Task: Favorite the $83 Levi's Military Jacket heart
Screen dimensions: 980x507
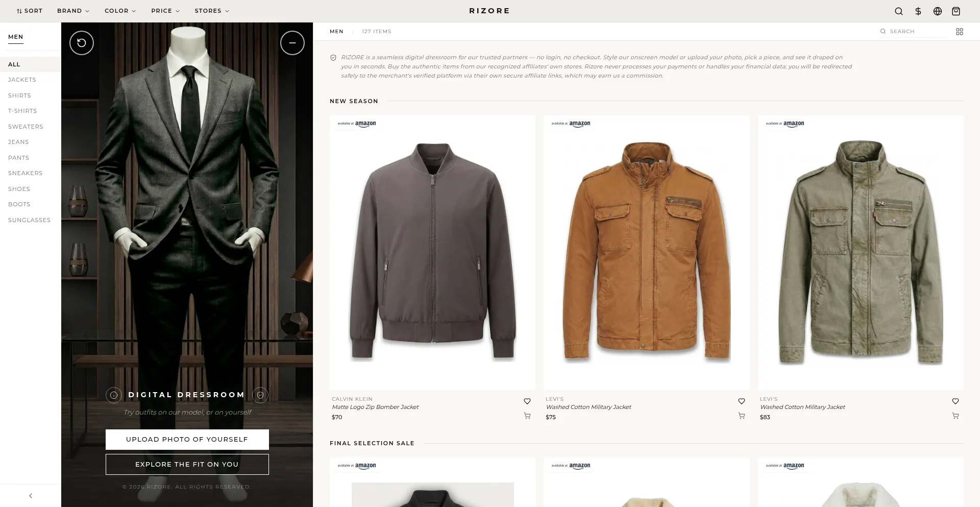Action: click(955, 401)
